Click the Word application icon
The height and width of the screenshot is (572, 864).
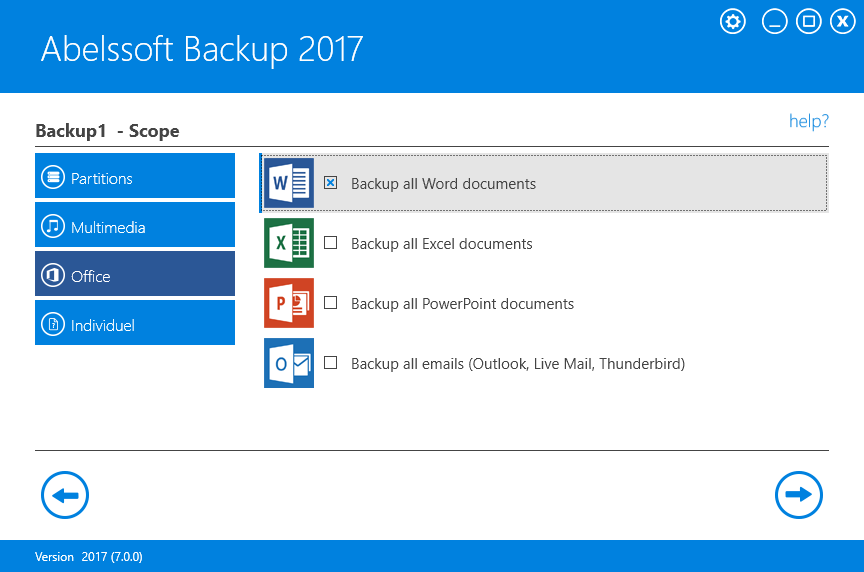pos(288,183)
